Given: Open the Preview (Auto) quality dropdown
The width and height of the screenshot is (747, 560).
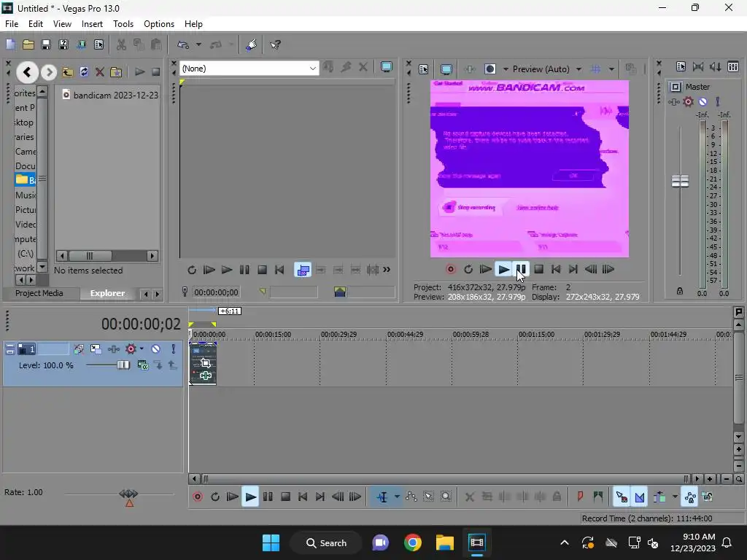Looking at the screenshot, I should (578, 69).
